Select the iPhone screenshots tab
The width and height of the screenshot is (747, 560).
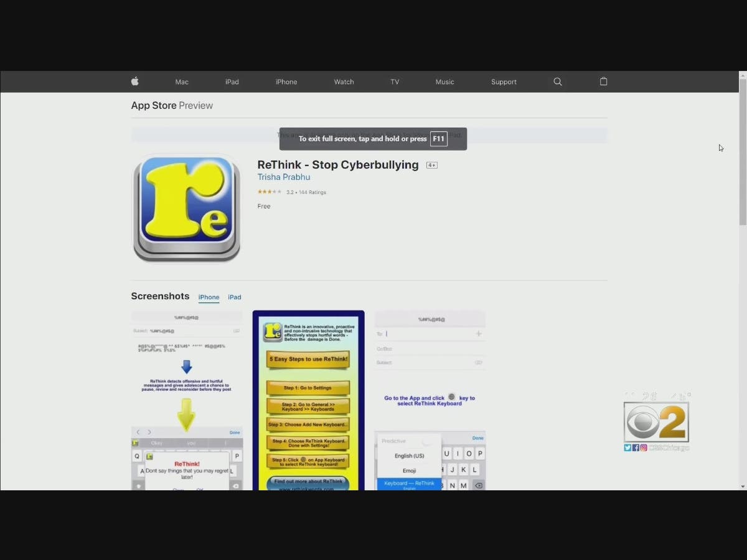(x=209, y=297)
